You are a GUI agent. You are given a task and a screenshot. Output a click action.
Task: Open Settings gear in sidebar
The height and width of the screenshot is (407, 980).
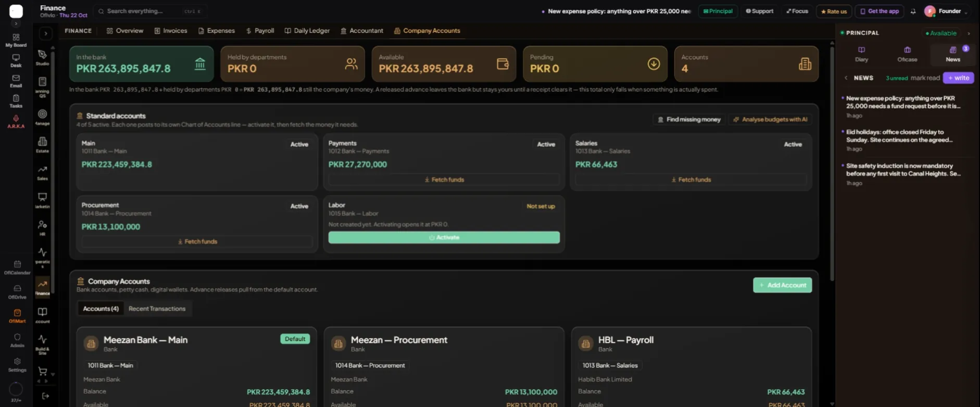(x=17, y=365)
